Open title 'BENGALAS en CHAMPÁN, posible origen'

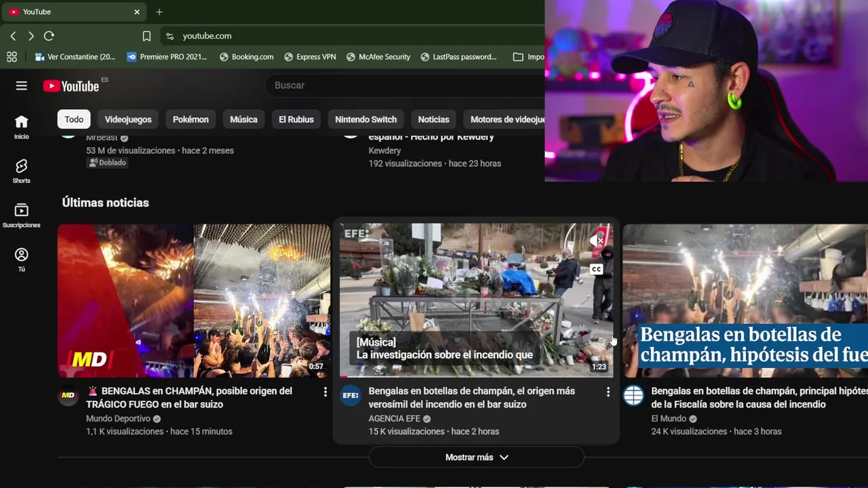tap(189, 398)
